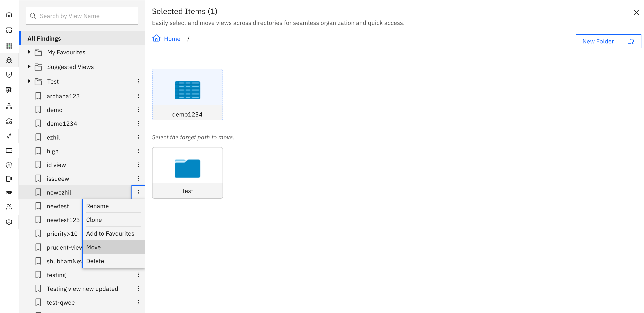
Task: Expand the Test folder in tree
Action: (29, 81)
